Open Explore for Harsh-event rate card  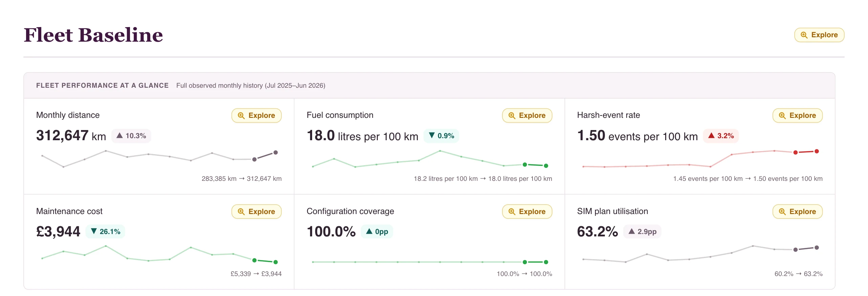797,115
